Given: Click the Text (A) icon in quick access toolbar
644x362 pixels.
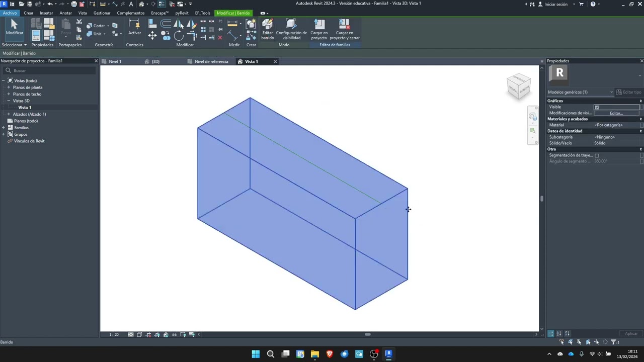Looking at the screenshot, I should (x=131, y=4).
